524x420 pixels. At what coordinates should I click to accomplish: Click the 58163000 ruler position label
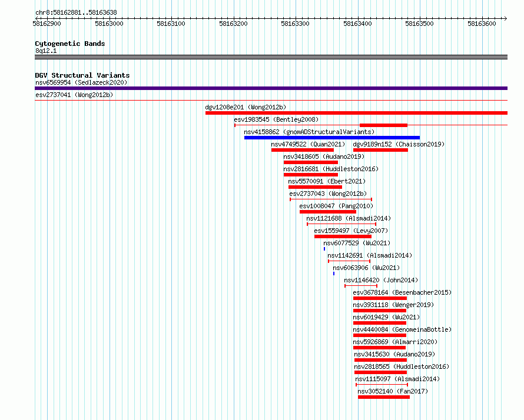[109, 24]
